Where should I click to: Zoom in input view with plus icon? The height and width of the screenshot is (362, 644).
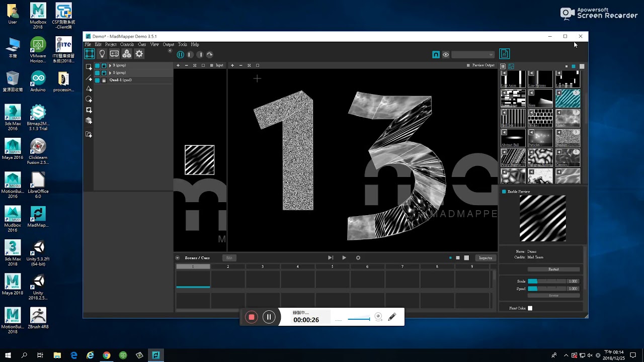point(178,65)
